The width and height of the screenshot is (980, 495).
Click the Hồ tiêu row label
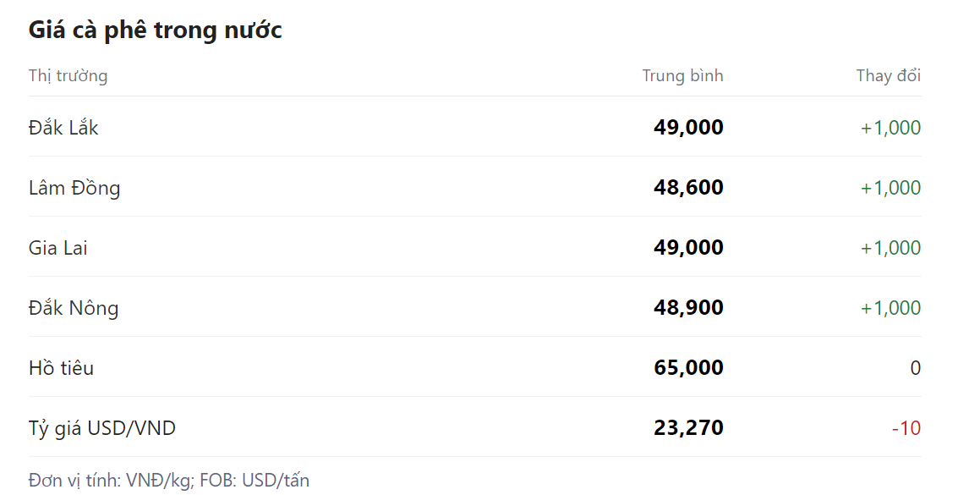[61, 368]
